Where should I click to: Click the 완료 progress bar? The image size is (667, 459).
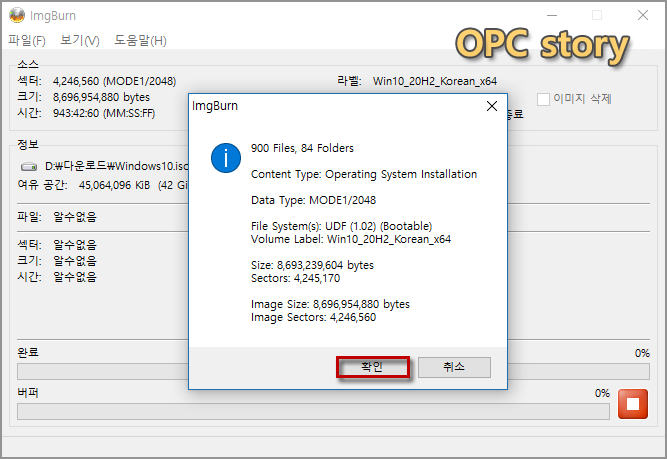tap(333, 371)
